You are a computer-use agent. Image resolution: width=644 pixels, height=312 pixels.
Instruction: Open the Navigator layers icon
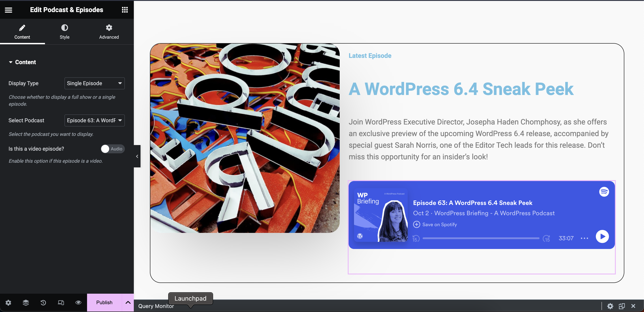pyautogui.click(x=26, y=303)
